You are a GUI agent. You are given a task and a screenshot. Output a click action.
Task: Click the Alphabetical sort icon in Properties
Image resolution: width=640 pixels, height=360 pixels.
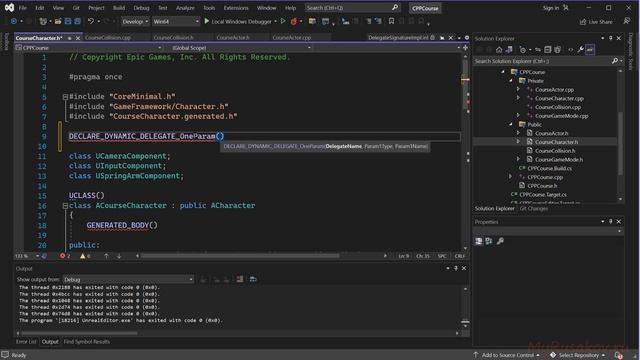[489, 241]
